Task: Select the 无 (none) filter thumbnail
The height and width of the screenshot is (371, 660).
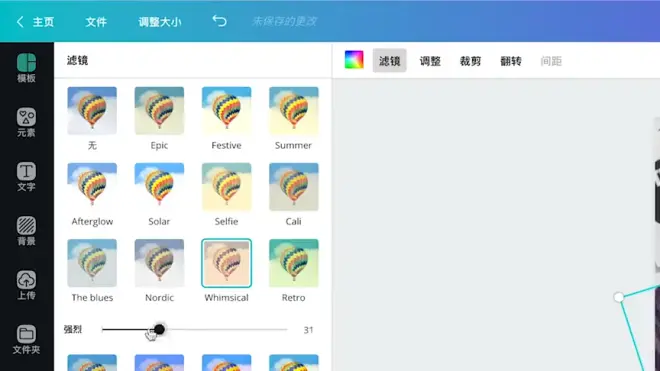Action: point(92,111)
